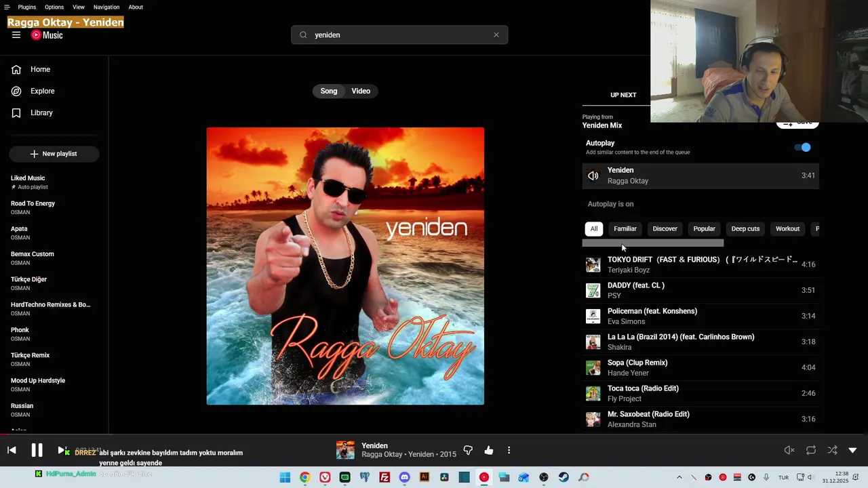Image resolution: width=868 pixels, height=488 pixels.
Task: Click the search magnifier icon
Action: (x=303, y=35)
